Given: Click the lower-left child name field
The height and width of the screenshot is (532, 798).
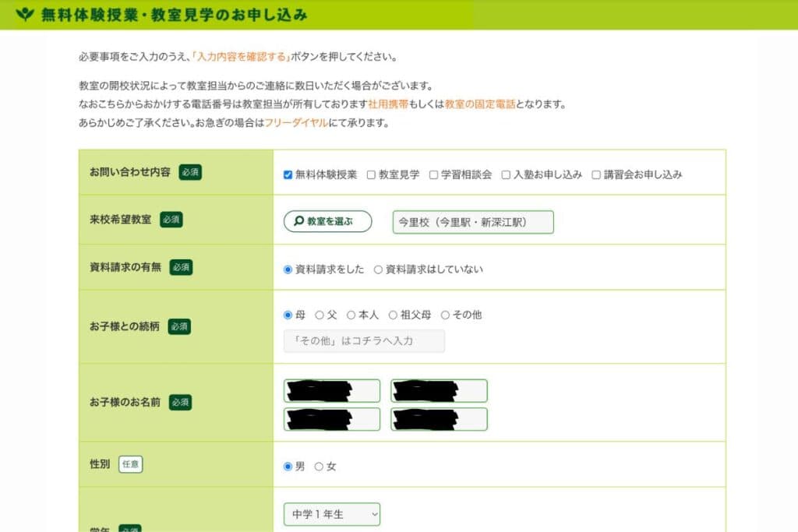Looking at the screenshot, I should tap(332, 419).
